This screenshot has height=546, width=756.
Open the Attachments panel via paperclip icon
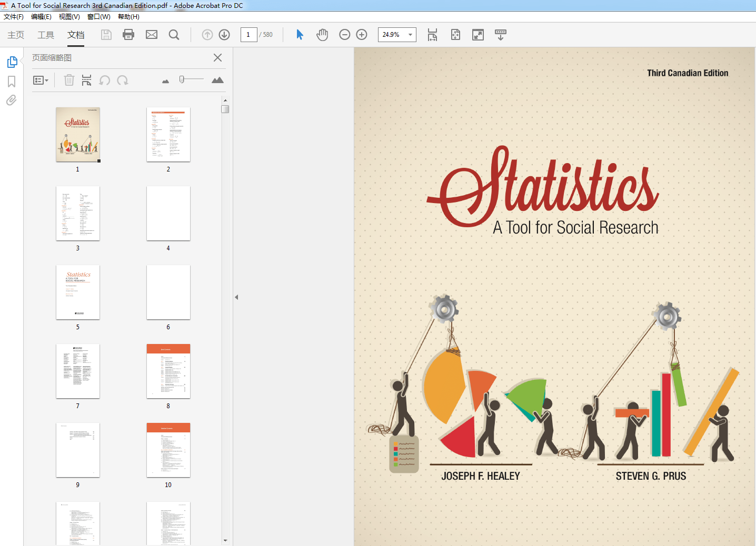click(x=11, y=100)
